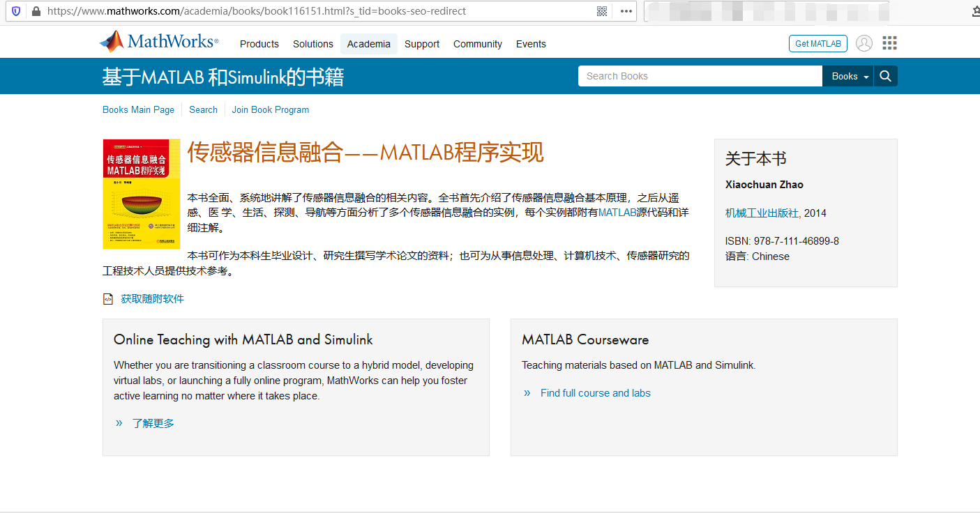Click the Join Book Program link
Screen dimensions: 980x513
pos(271,109)
